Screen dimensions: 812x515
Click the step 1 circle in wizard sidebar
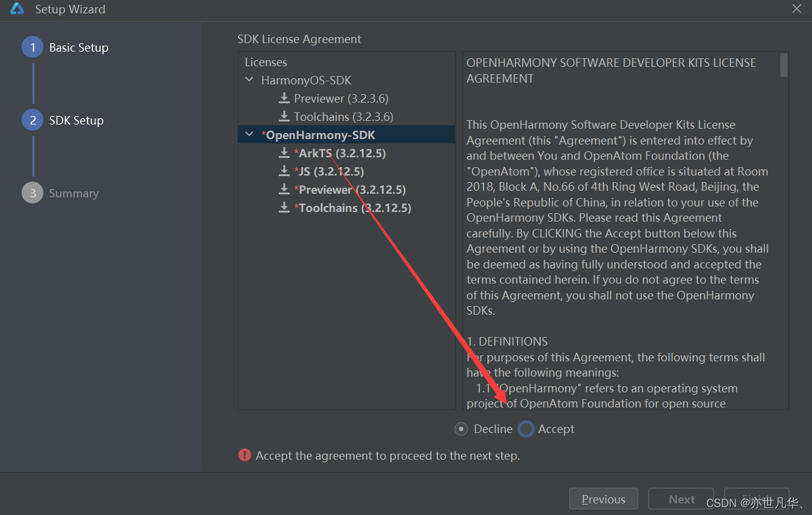[33, 47]
